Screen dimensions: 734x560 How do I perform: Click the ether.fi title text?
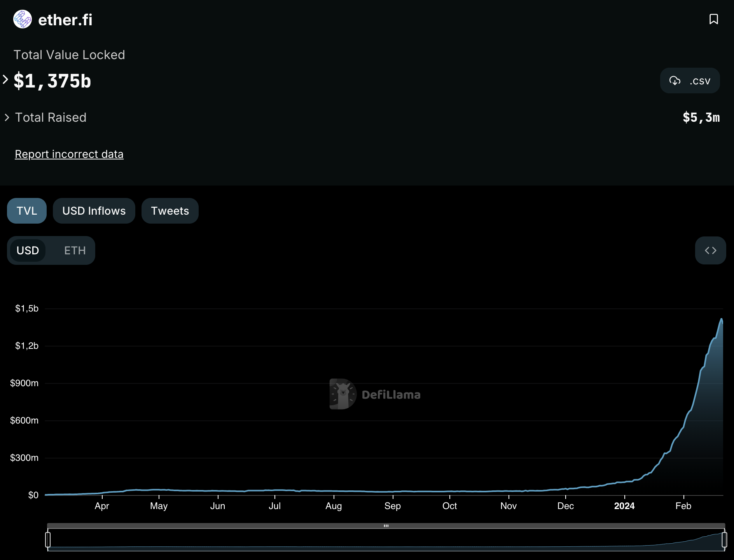[x=65, y=20]
